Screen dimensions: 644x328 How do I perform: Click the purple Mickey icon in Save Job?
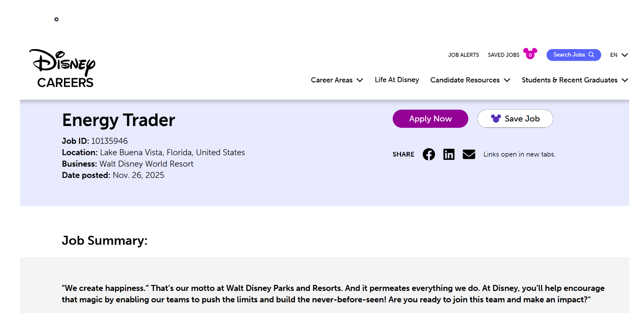pyautogui.click(x=496, y=119)
